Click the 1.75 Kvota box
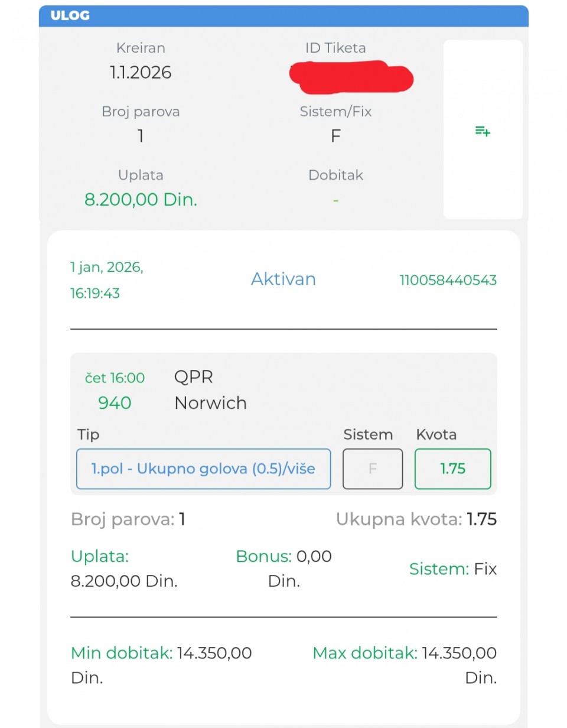Image resolution: width=567 pixels, height=728 pixels. (x=452, y=469)
